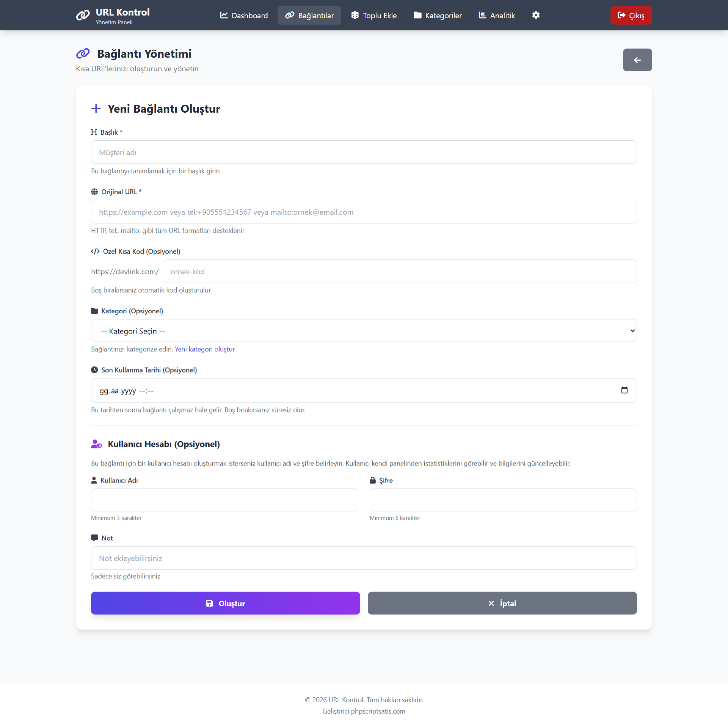728x728 pixels.
Task: Click the globe icon next to Orijinal URL
Action: 94,192
